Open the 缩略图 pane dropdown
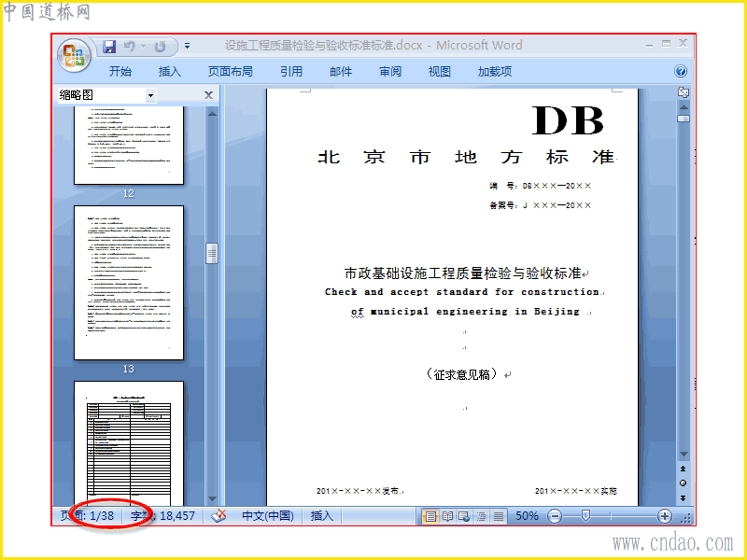Screen dimensions: 747x560 (150, 95)
